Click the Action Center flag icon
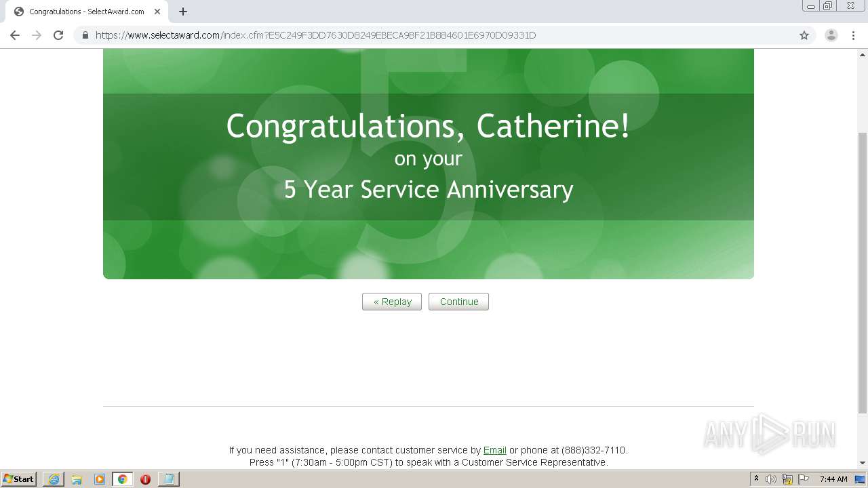 pos(804,479)
